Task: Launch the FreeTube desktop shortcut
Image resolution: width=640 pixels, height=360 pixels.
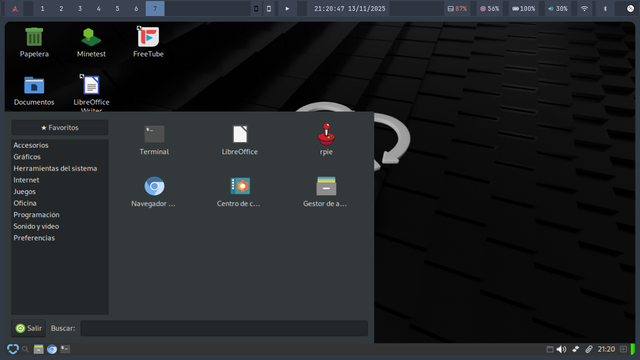Action: [148, 42]
